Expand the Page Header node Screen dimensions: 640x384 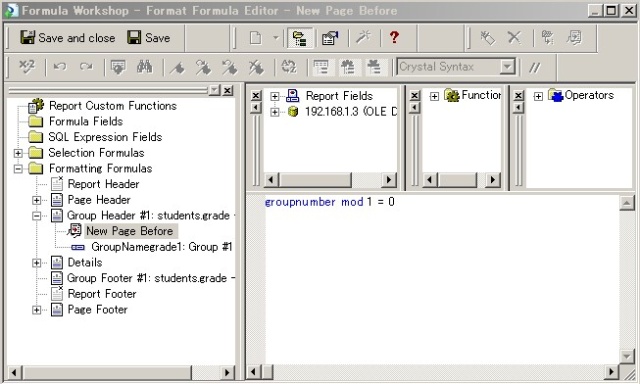click(36, 200)
